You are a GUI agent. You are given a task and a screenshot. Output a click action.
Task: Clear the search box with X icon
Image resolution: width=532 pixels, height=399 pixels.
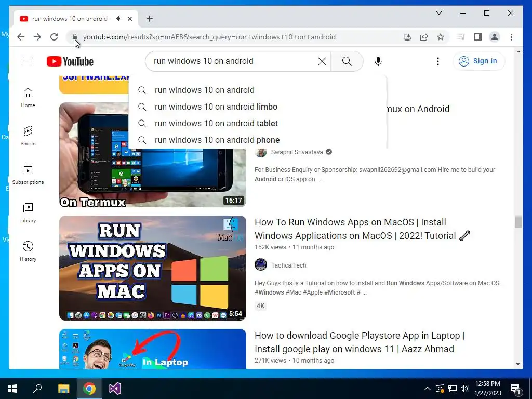(x=322, y=61)
